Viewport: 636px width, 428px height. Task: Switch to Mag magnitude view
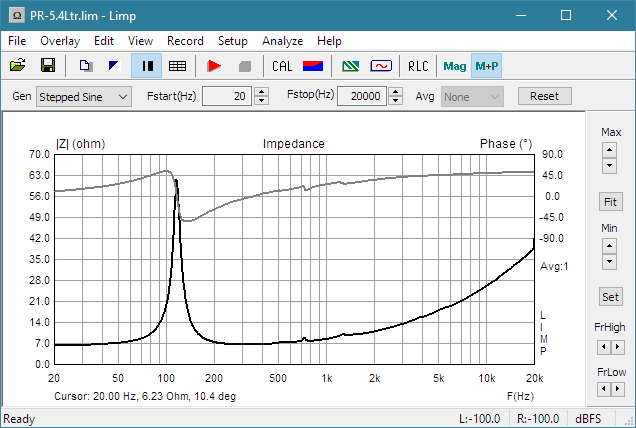coord(454,66)
